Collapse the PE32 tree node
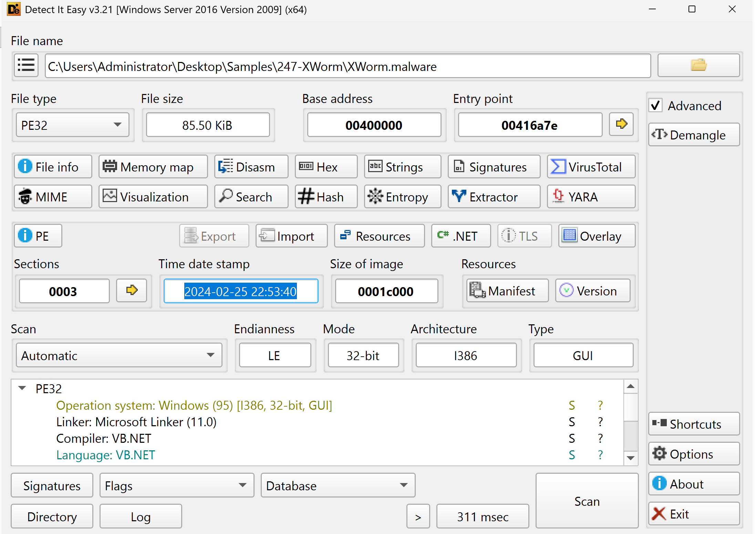 (x=22, y=388)
